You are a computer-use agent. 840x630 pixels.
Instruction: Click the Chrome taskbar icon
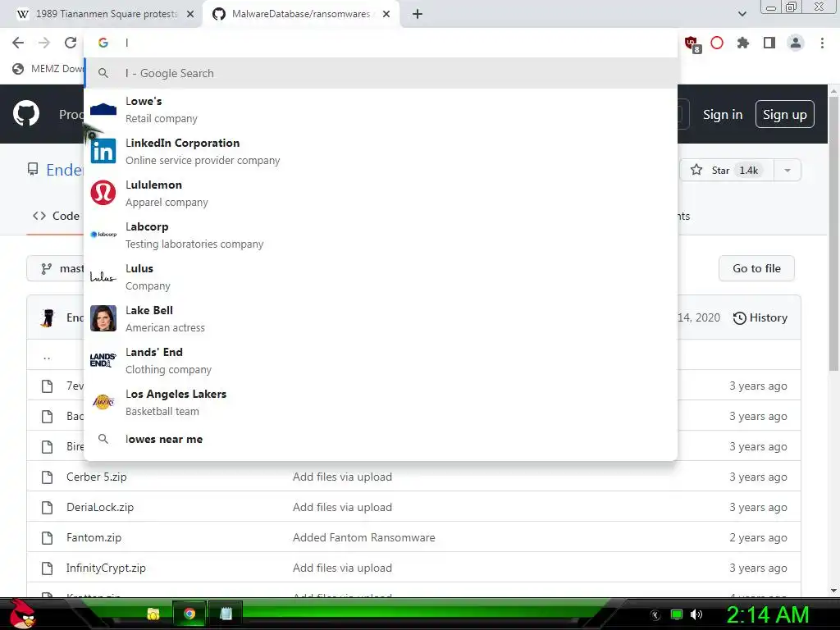tap(189, 614)
